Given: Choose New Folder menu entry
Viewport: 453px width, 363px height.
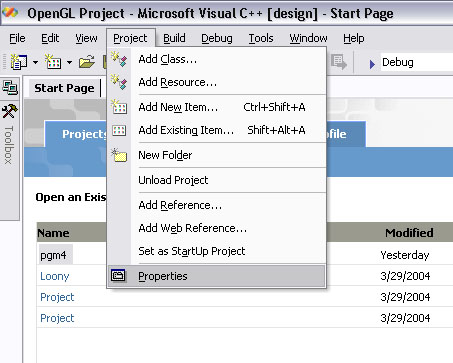Looking at the screenshot, I should [217, 155].
